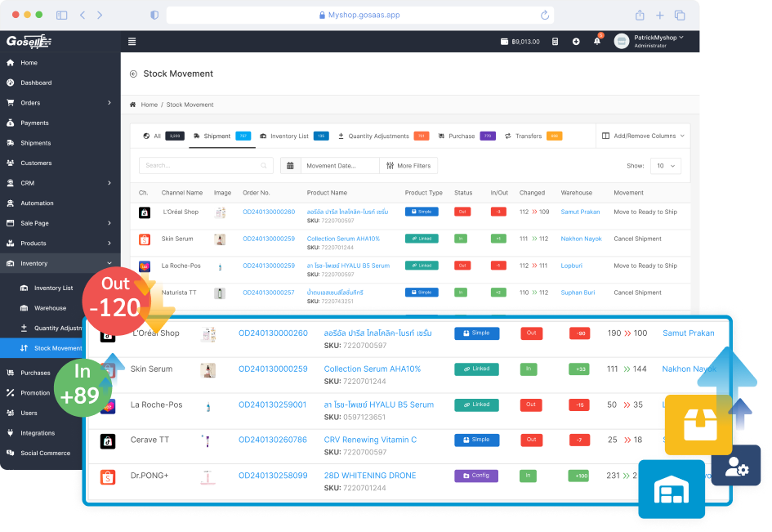Switch to Quantity Adjustments tab
The width and height of the screenshot is (772, 532).
[383, 136]
